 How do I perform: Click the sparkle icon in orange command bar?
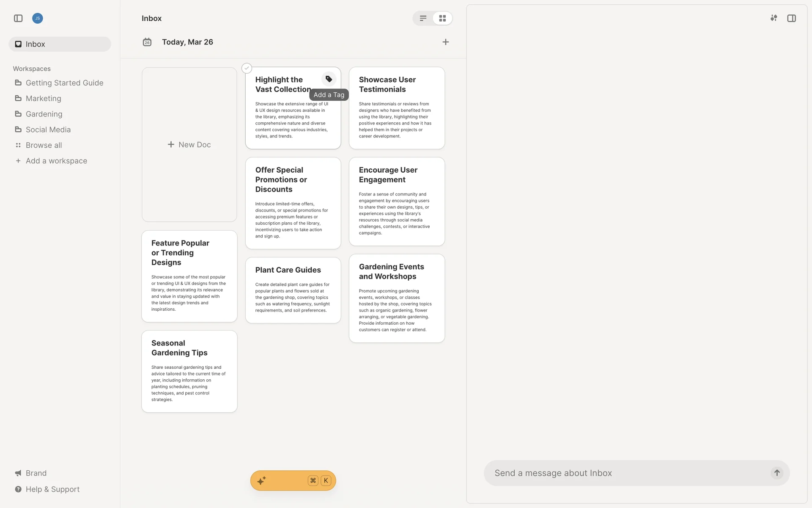[261, 480]
